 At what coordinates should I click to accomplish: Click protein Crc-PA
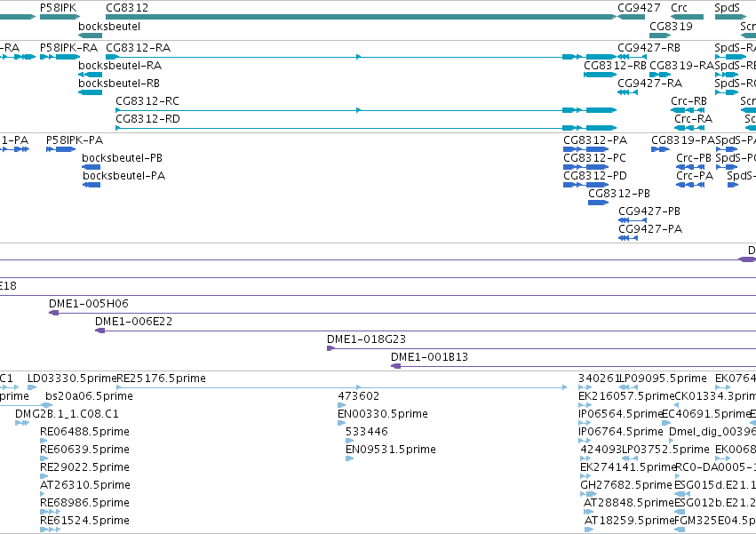(x=690, y=185)
